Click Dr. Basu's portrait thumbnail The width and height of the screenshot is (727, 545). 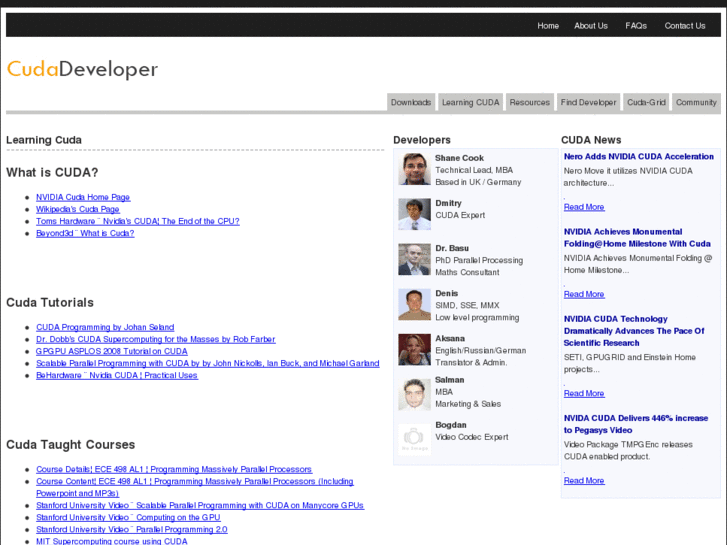click(x=415, y=259)
